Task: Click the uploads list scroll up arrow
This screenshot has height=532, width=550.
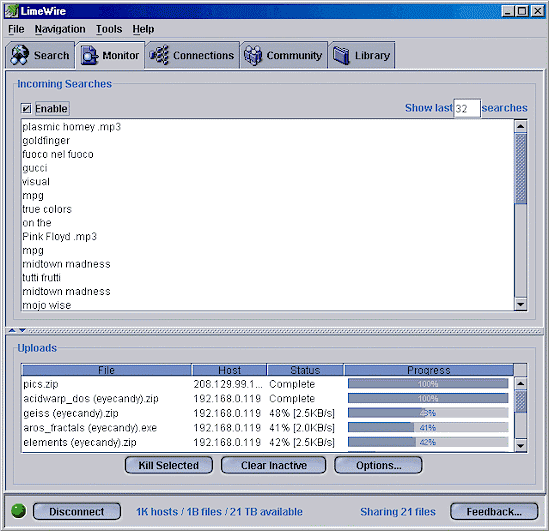Action: point(521,383)
